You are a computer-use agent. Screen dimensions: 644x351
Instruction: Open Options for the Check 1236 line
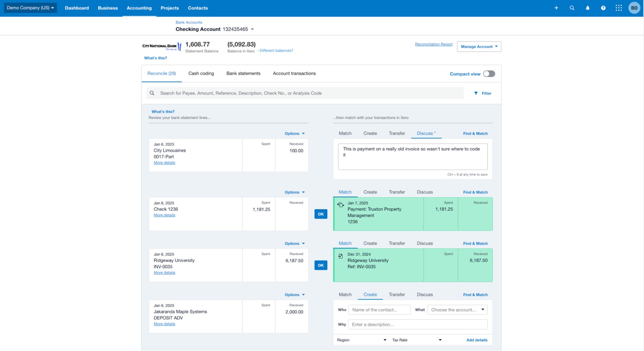pos(295,192)
